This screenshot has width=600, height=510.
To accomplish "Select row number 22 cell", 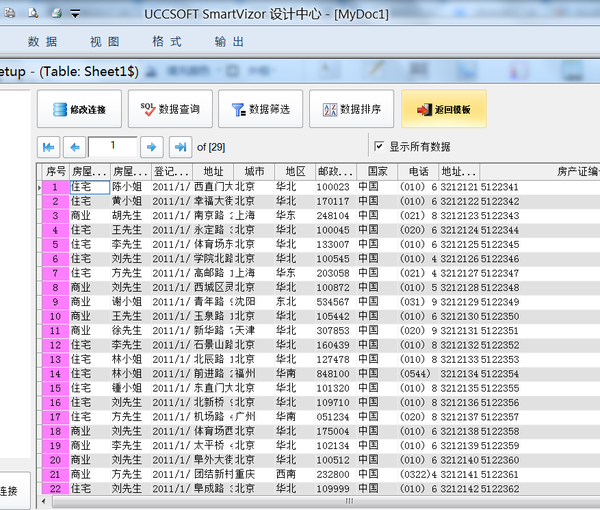I will 55,489.
